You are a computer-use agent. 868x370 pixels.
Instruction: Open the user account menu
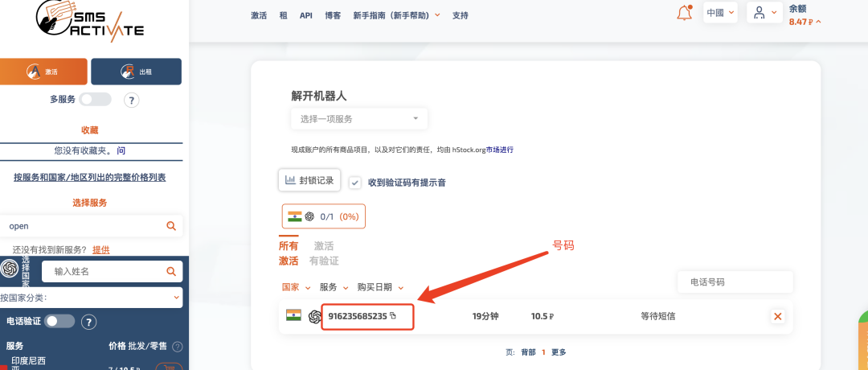[x=764, y=12]
